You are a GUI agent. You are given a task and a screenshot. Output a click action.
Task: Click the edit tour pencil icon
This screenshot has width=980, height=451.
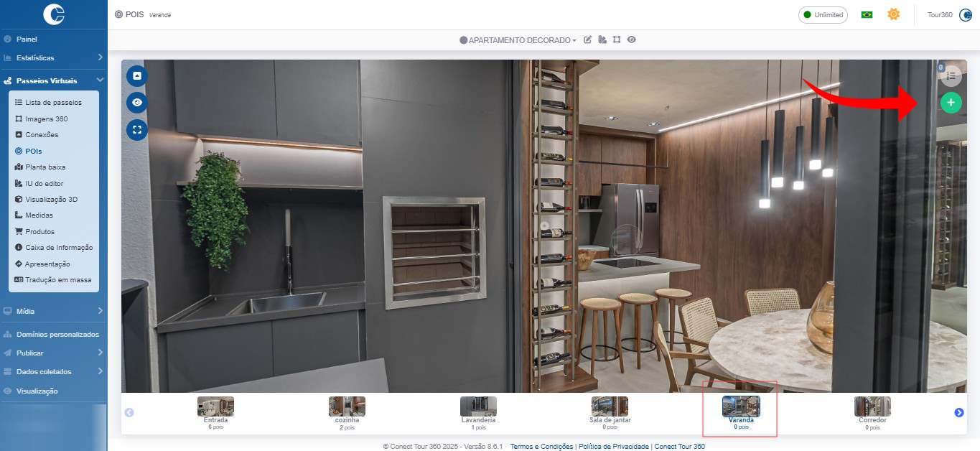588,40
